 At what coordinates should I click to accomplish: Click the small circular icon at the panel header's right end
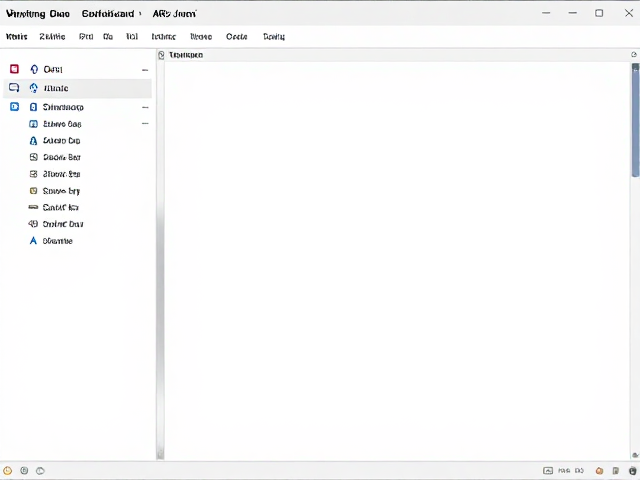click(634, 55)
